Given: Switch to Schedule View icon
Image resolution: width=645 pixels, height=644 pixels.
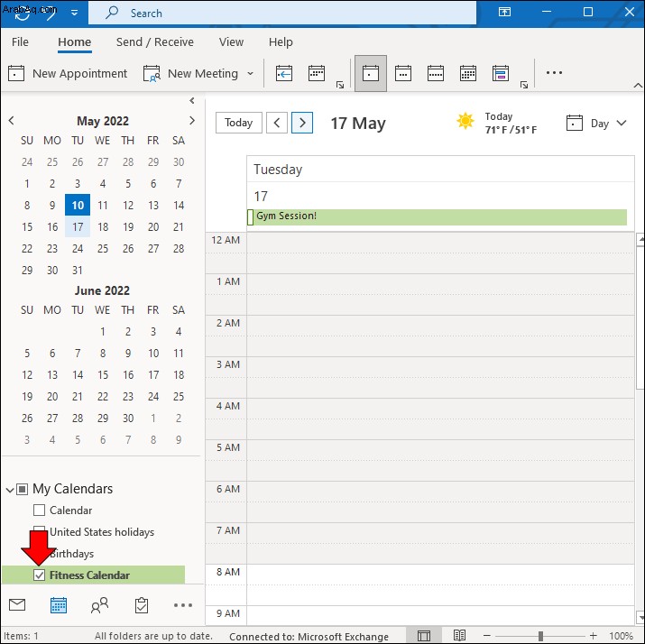Looking at the screenshot, I should [500, 74].
